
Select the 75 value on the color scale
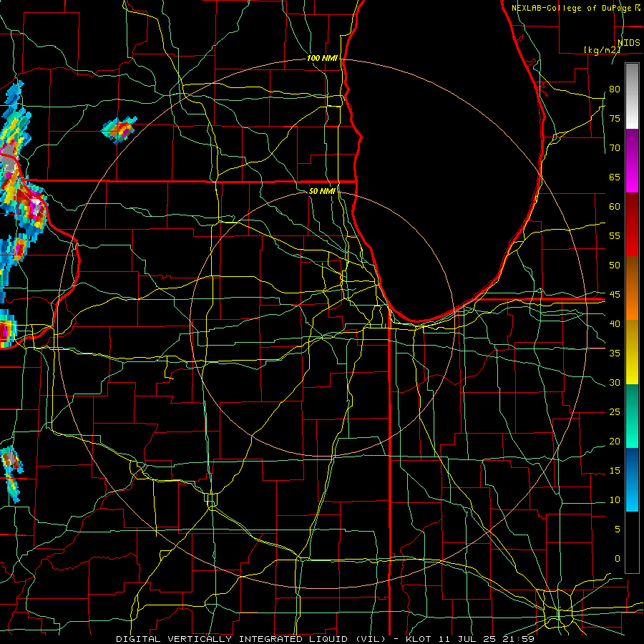[x=615, y=118]
